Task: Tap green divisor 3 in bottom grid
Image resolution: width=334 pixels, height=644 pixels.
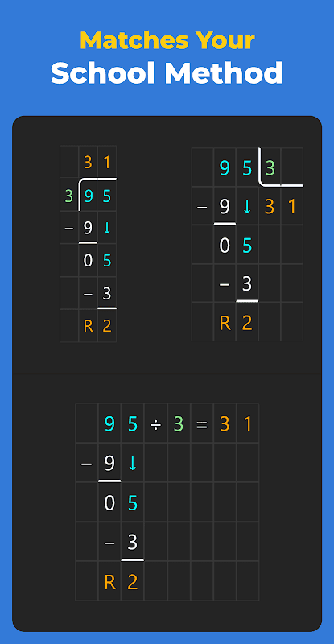Action: tap(179, 424)
